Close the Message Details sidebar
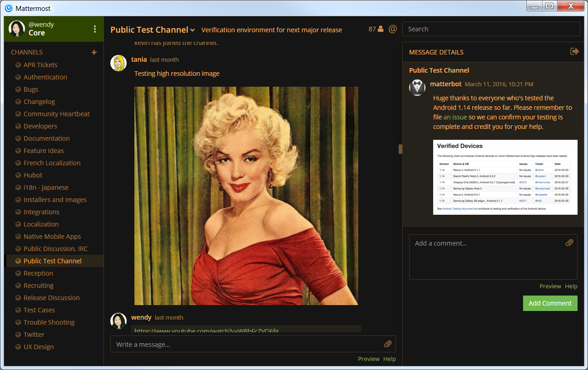588x370 pixels. [x=575, y=52]
